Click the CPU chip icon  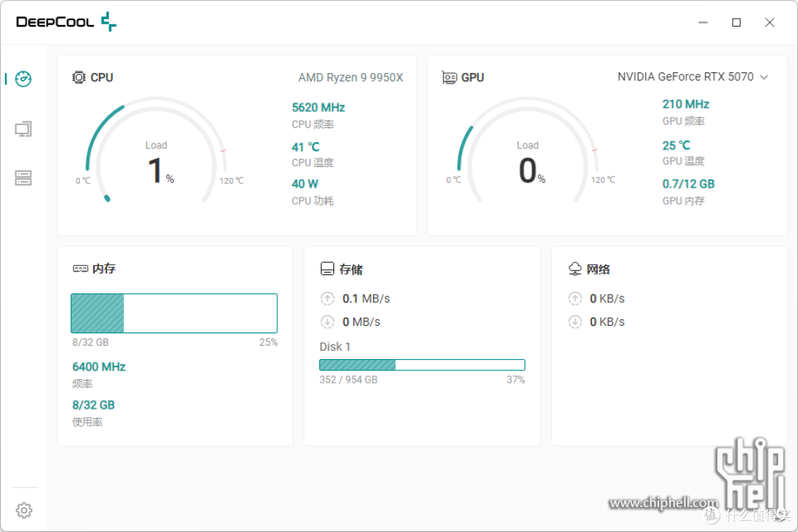[x=79, y=78]
